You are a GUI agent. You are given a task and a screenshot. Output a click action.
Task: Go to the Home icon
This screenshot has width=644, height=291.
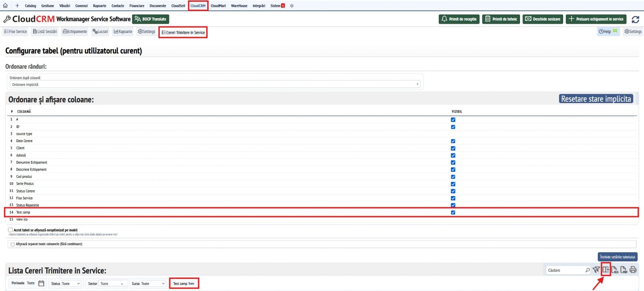5,6
